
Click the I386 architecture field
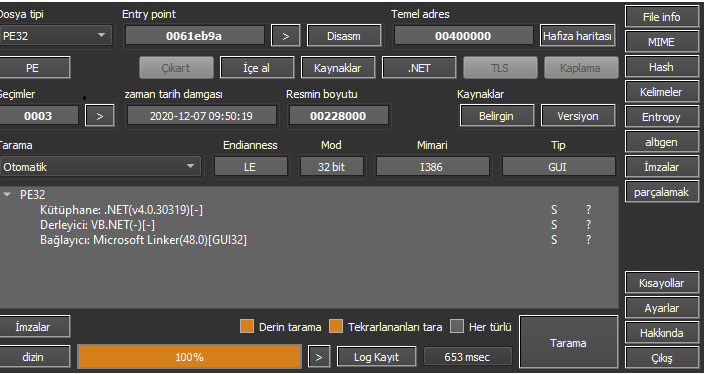432,167
